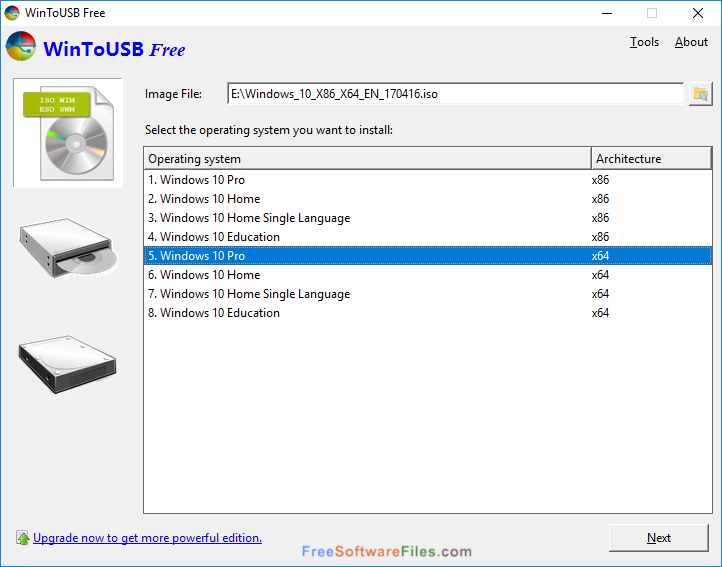The width and height of the screenshot is (722, 567).
Task: Click the Next button
Action: pos(658,538)
